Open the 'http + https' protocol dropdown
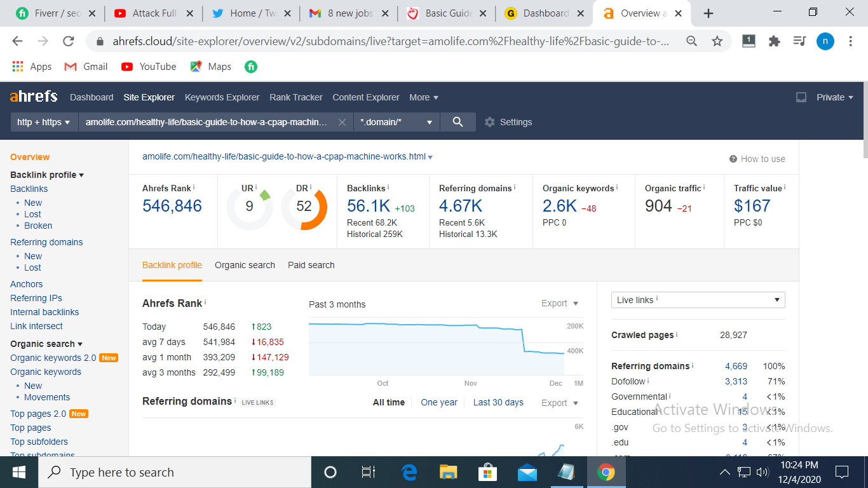Screen dimensions: 868x488 (x=43, y=121)
